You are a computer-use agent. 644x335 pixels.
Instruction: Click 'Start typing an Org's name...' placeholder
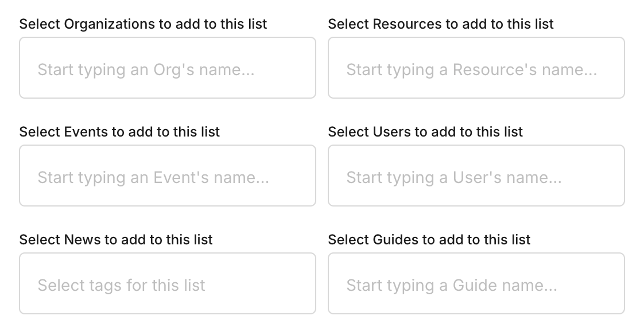[146, 70]
